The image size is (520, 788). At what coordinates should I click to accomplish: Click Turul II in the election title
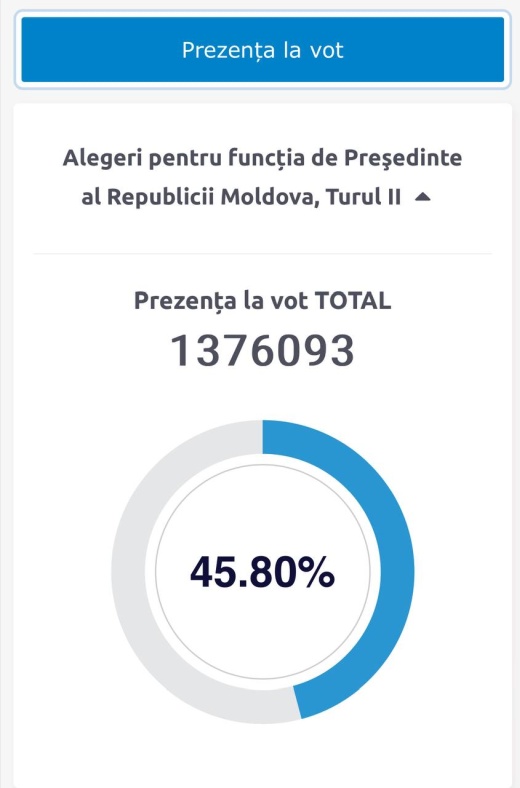point(364,196)
